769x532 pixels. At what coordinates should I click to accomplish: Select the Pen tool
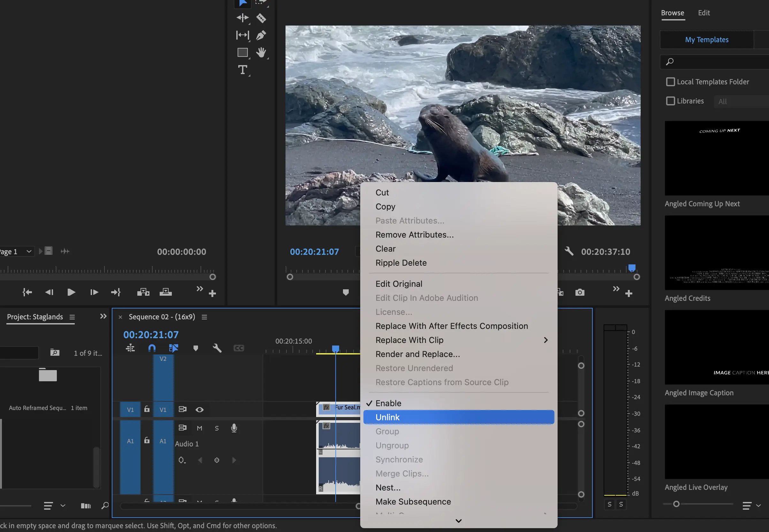(261, 35)
